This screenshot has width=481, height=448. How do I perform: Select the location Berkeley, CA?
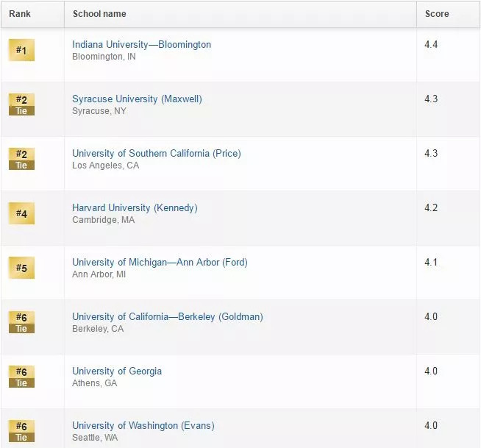tap(98, 329)
